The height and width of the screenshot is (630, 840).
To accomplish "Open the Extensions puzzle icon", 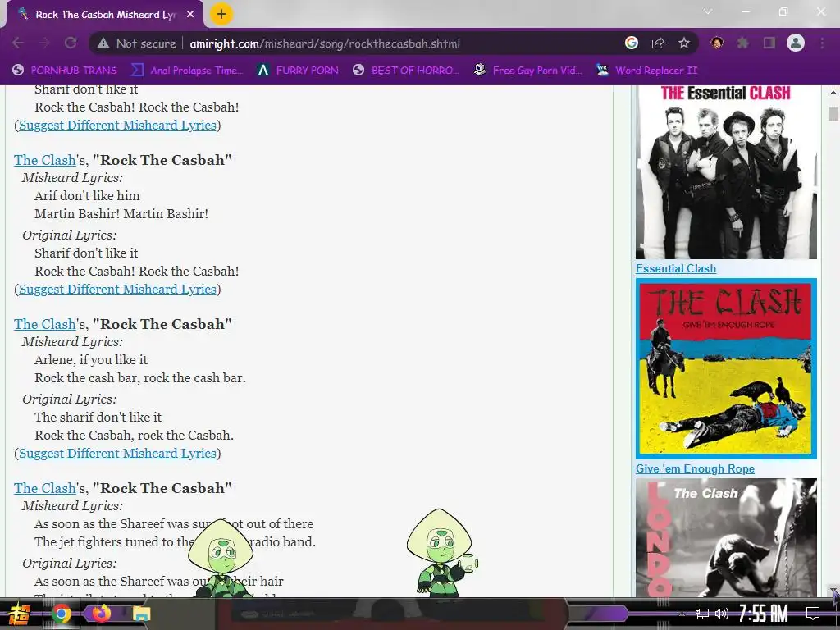I will click(743, 43).
